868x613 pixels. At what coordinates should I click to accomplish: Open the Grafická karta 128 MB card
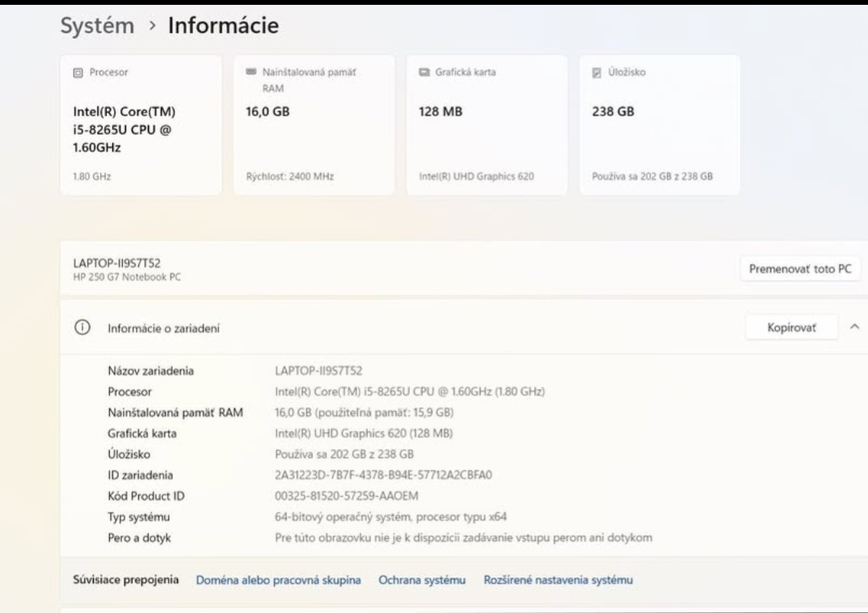tap(487, 124)
